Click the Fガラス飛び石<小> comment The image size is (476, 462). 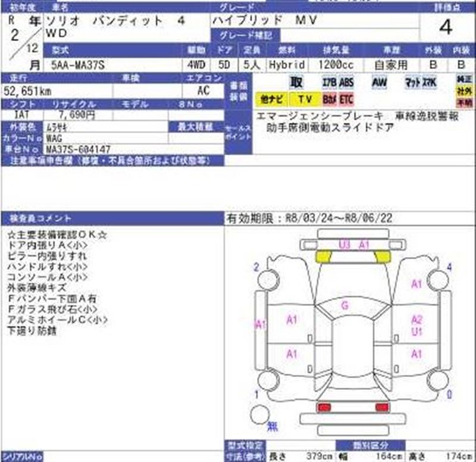click(52, 309)
